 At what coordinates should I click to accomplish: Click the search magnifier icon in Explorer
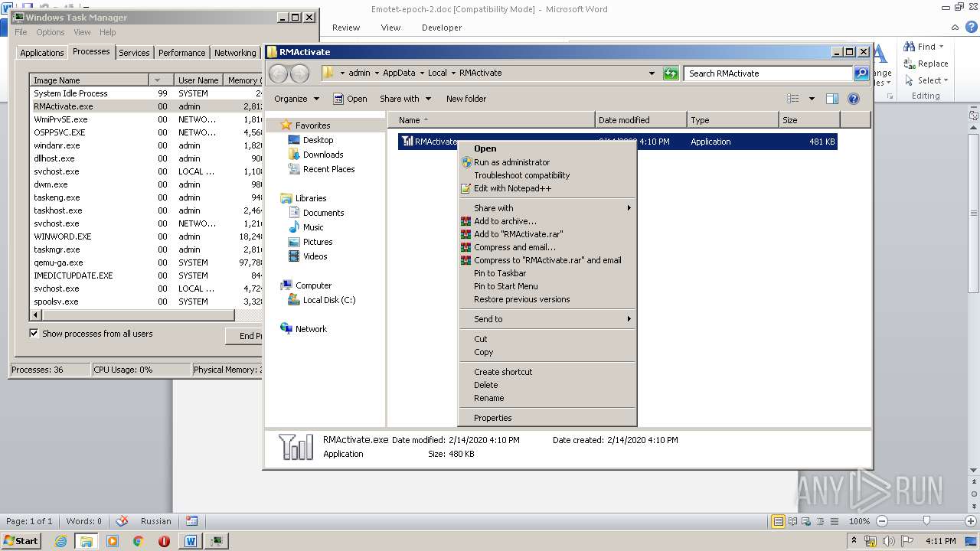pyautogui.click(x=861, y=73)
